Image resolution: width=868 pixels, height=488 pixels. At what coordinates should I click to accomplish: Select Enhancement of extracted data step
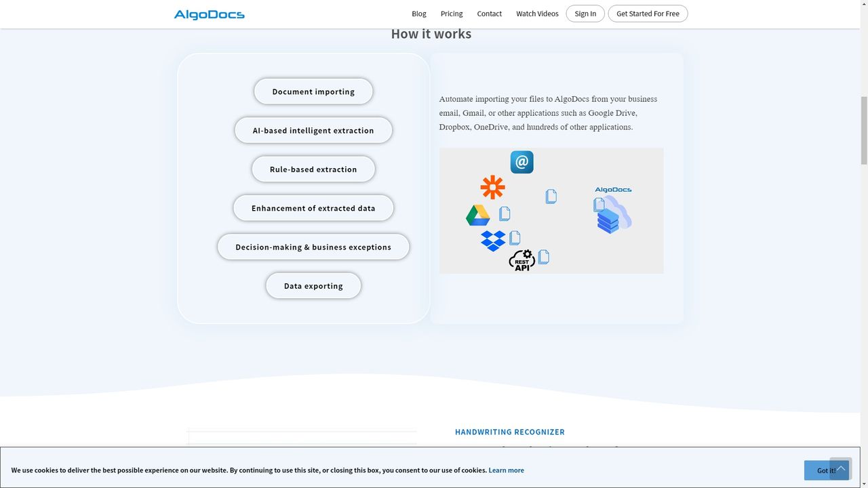point(313,208)
